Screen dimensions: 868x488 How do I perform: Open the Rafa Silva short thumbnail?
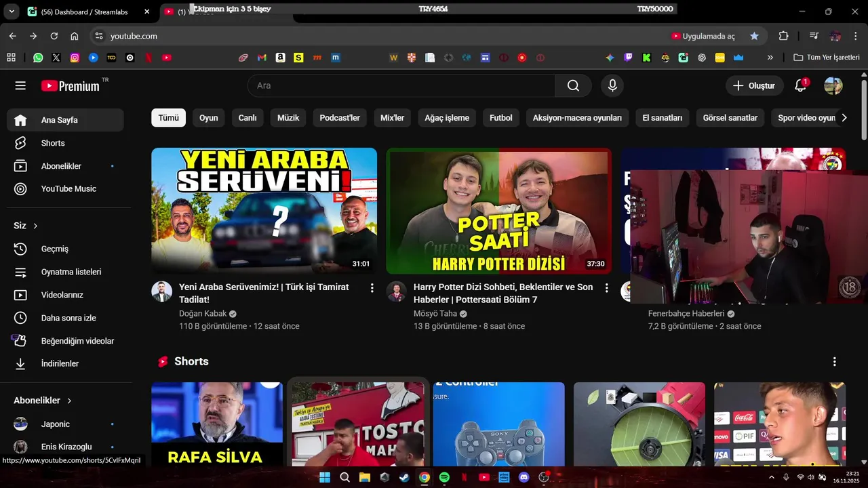tap(217, 424)
